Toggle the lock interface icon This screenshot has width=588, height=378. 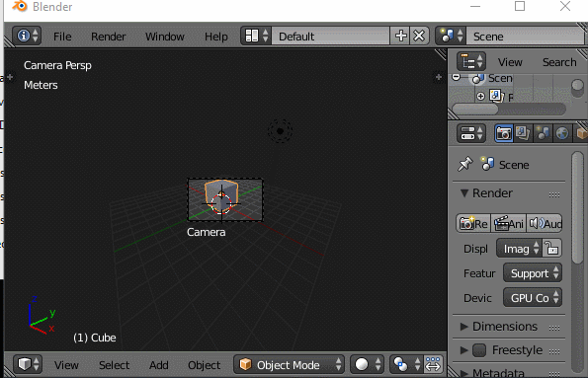(x=552, y=249)
